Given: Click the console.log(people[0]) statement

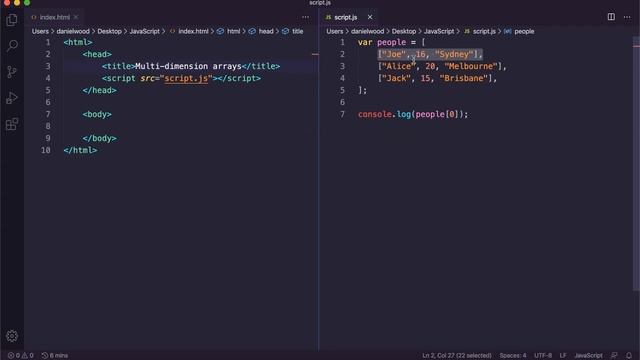Looking at the screenshot, I should coord(413,114).
